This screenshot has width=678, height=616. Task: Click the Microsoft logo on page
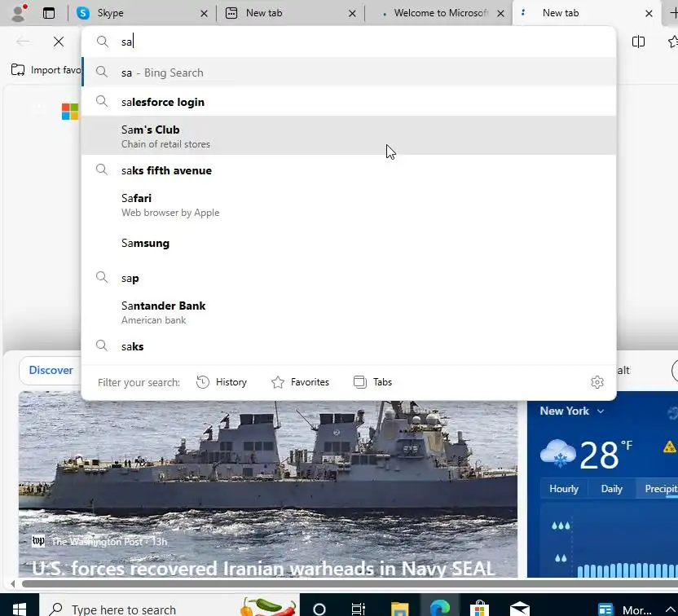coord(70,112)
